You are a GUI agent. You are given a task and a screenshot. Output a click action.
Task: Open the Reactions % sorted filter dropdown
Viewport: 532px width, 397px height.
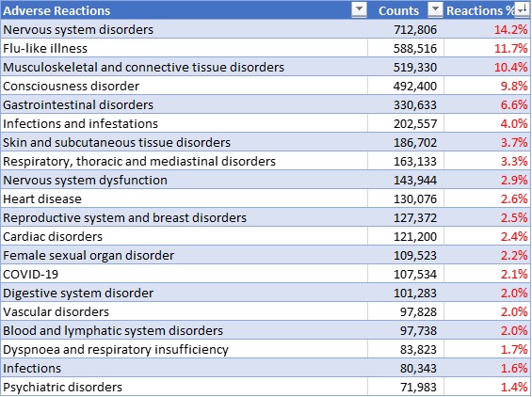pos(522,9)
